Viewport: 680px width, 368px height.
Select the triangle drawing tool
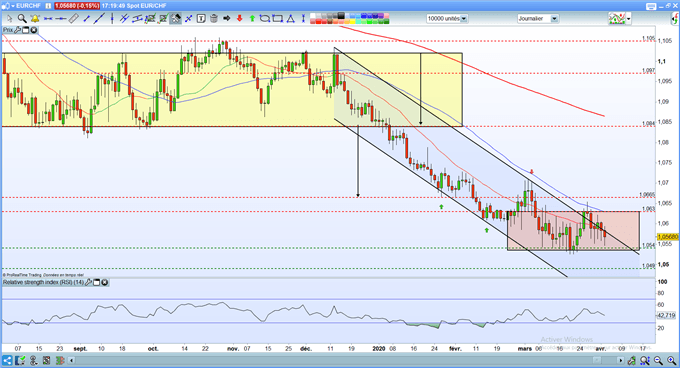point(290,18)
